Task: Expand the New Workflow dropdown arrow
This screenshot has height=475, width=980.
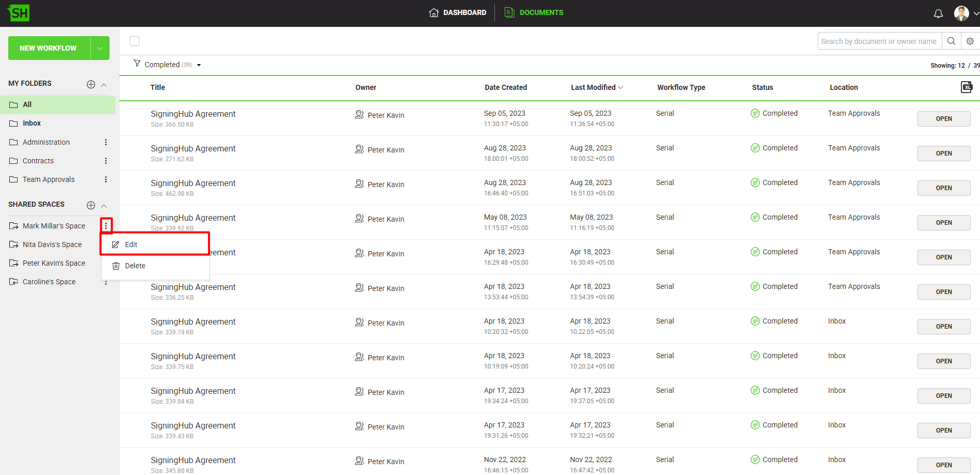Action: (100, 48)
